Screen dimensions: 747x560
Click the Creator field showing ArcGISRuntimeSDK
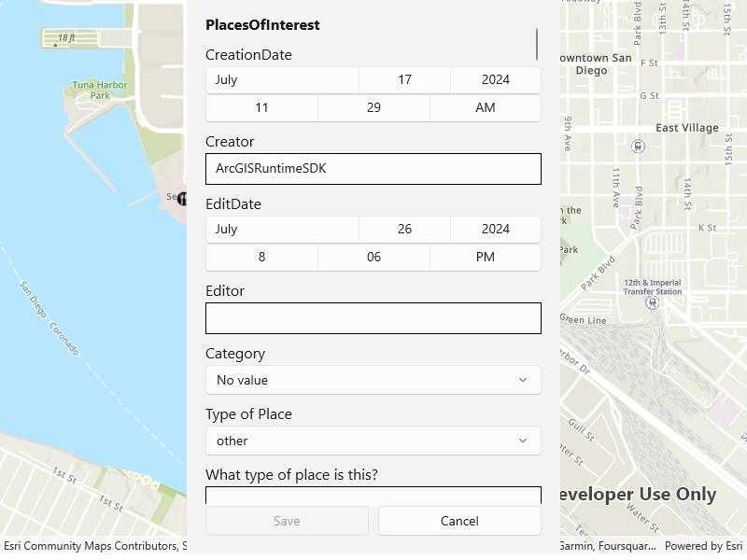tap(373, 169)
